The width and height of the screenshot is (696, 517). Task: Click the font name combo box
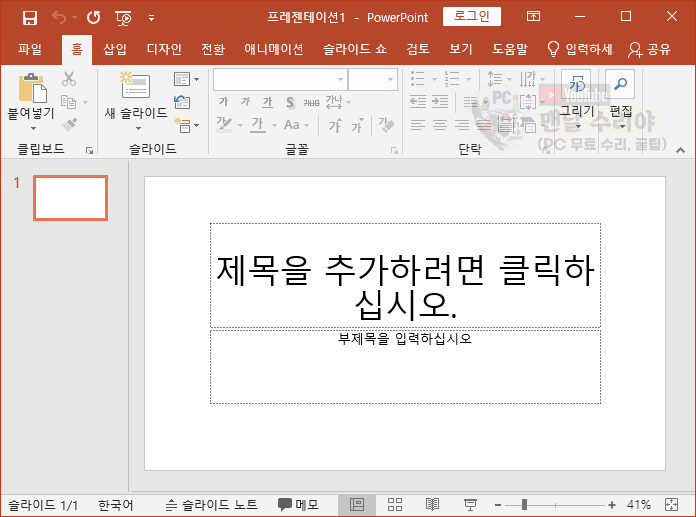(280, 79)
